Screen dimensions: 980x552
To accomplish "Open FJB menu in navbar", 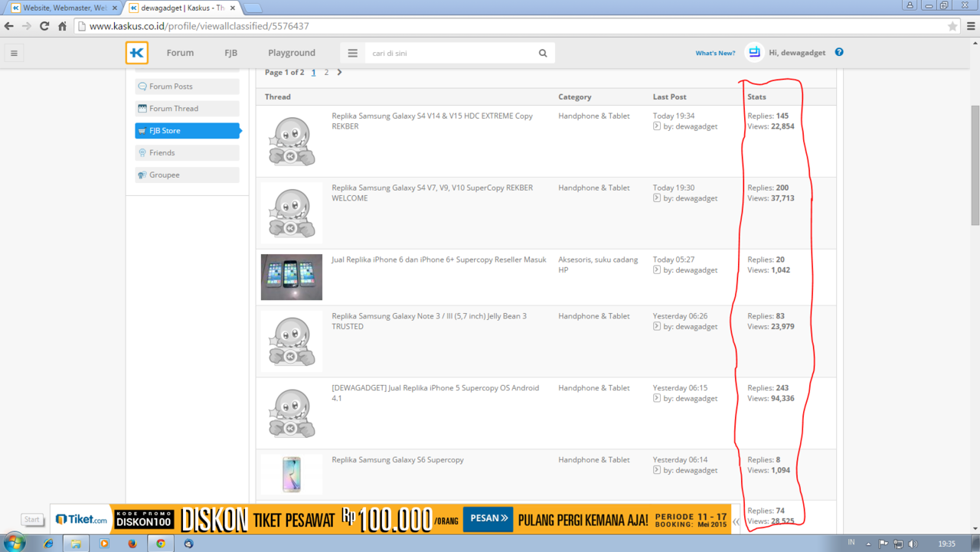I will pos(230,53).
